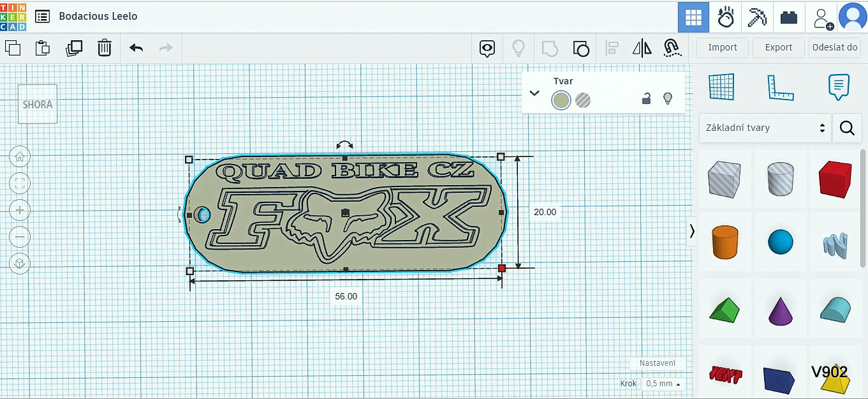Image resolution: width=868 pixels, height=399 pixels.
Task: Switch to the Bricks view
Action: click(x=789, y=17)
